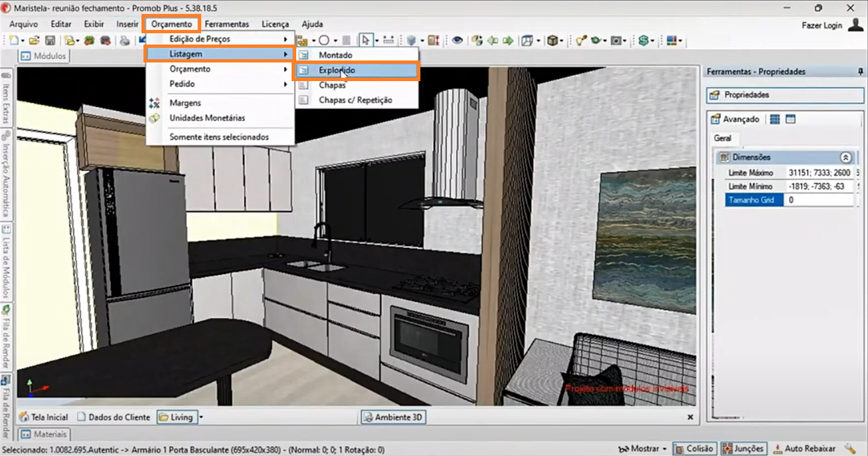Open the folder icon in toolbar

(x=34, y=41)
